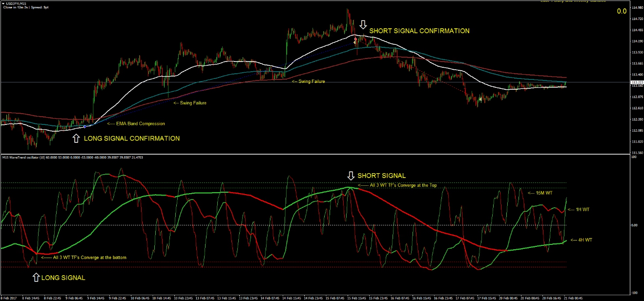644x301 pixels.
Task: Select the 'EMA Band Compression' annotation
Action: pyautogui.click(x=136, y=123)
